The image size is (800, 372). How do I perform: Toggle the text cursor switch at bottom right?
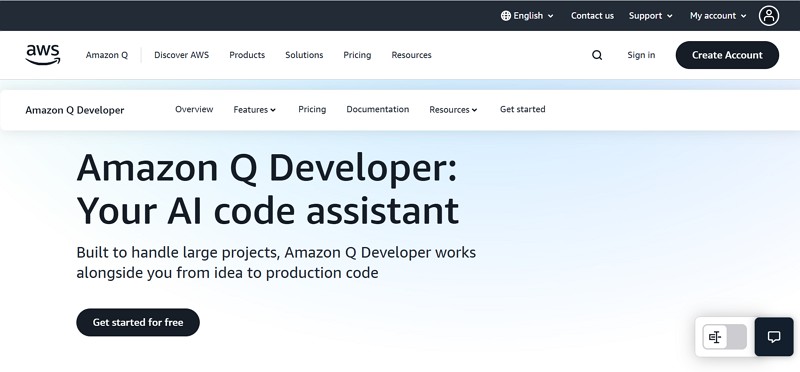[x=724, y=337]
